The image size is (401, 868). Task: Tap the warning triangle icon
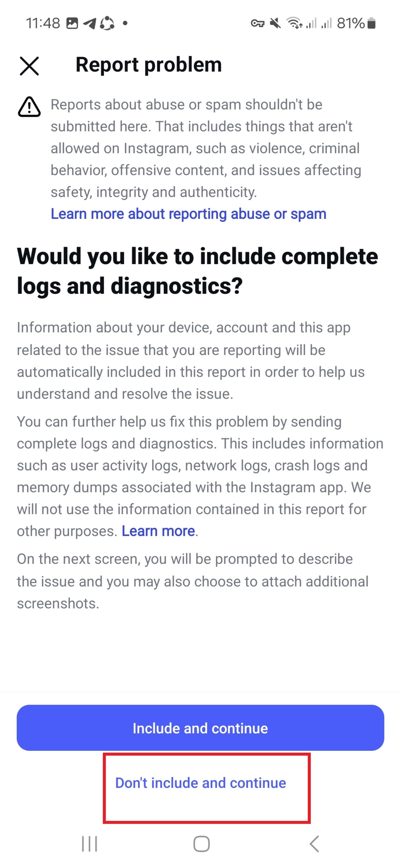[x=29, y=107]
